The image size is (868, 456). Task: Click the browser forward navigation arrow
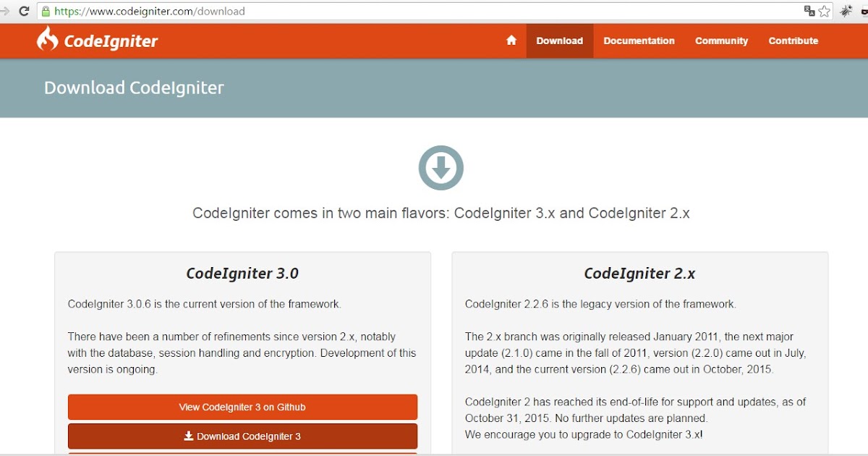[x=4, y=11]
